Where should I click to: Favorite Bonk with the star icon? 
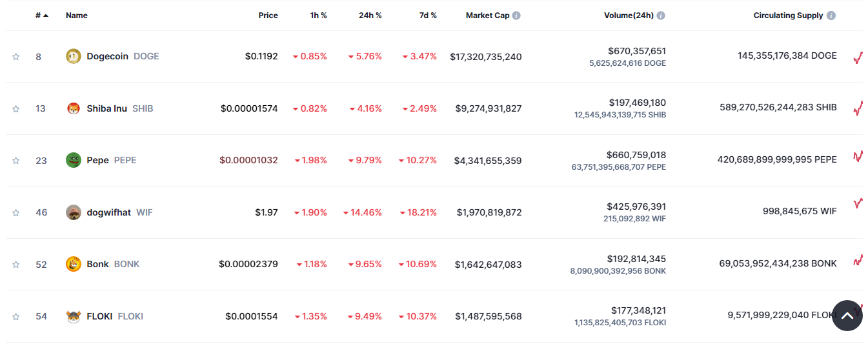tap(15, 265)
